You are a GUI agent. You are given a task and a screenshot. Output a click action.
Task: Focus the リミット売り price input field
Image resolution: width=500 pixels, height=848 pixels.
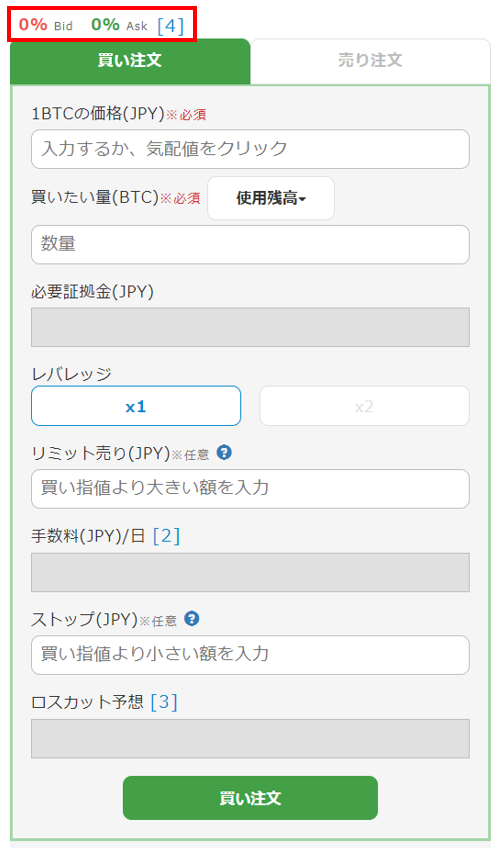(x=250, y=489)
